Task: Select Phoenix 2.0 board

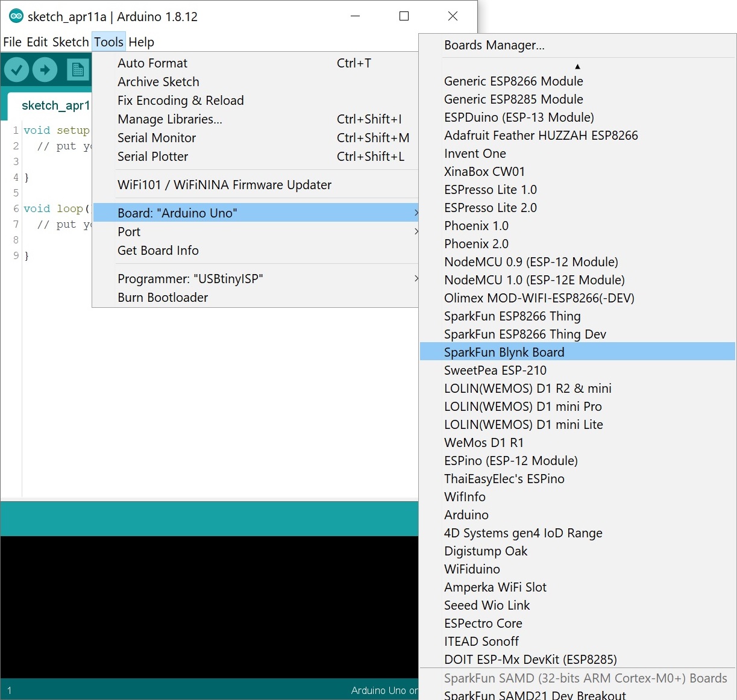Action: click(577, 244)
